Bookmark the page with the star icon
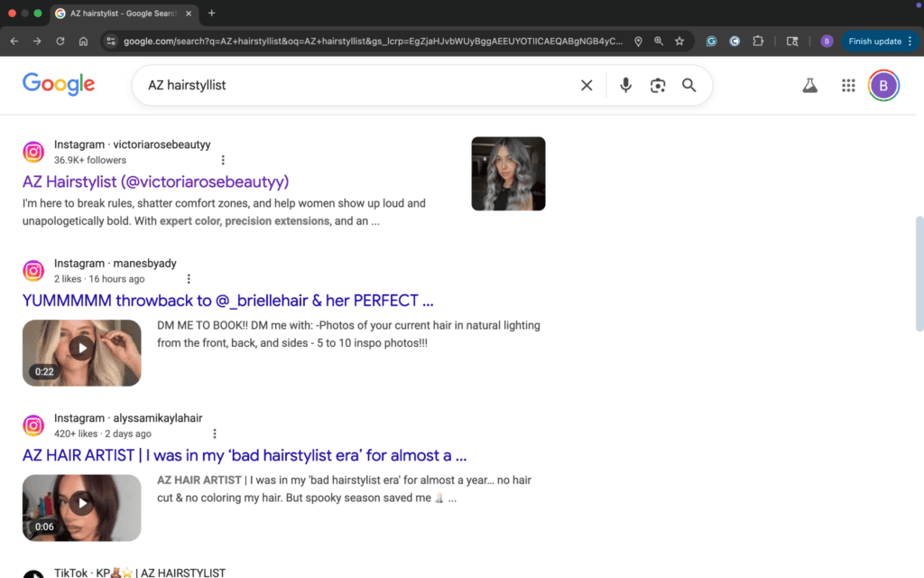Screen dimensions: 924x578 tap(679, 41)
